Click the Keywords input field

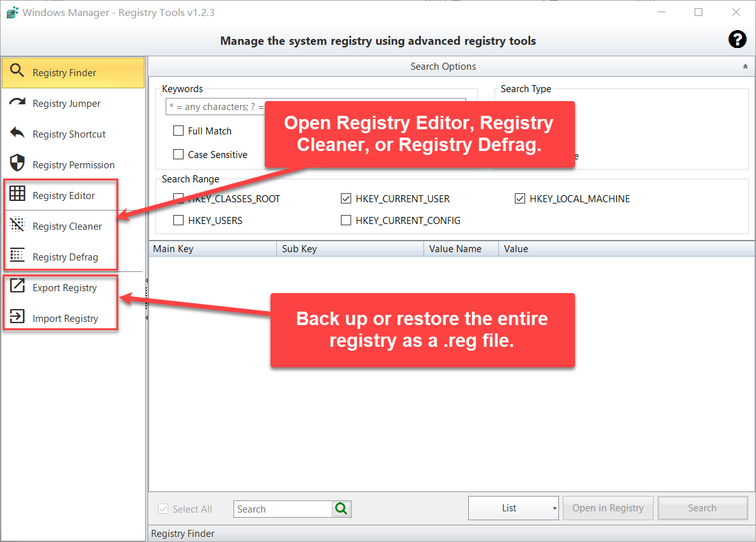pyautogui.click(x=316, y=107)
